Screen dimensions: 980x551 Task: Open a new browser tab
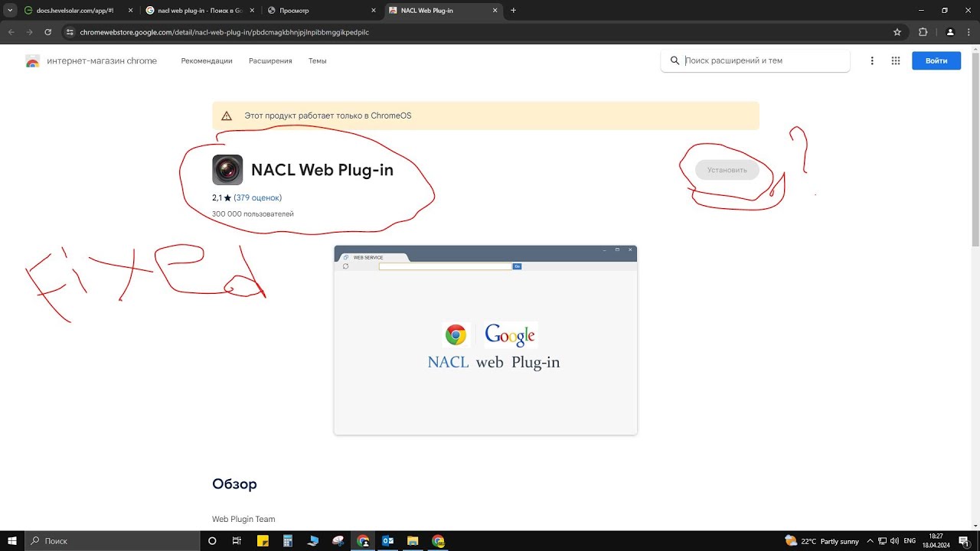coord(513,11)
